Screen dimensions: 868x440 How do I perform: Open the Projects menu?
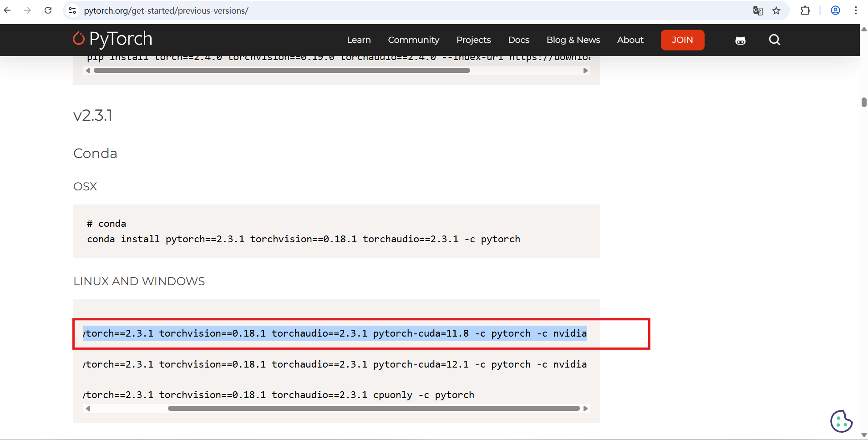click(x=474, y=40)
